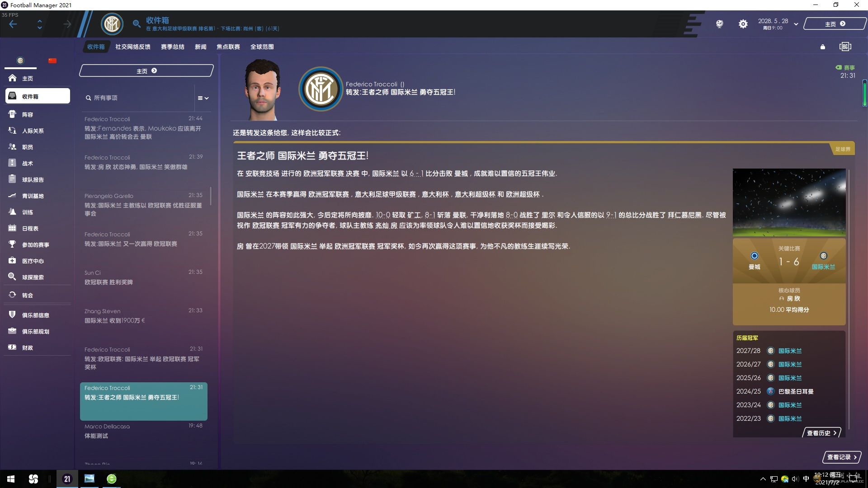Click 查看记录 button

click(842, 457)
